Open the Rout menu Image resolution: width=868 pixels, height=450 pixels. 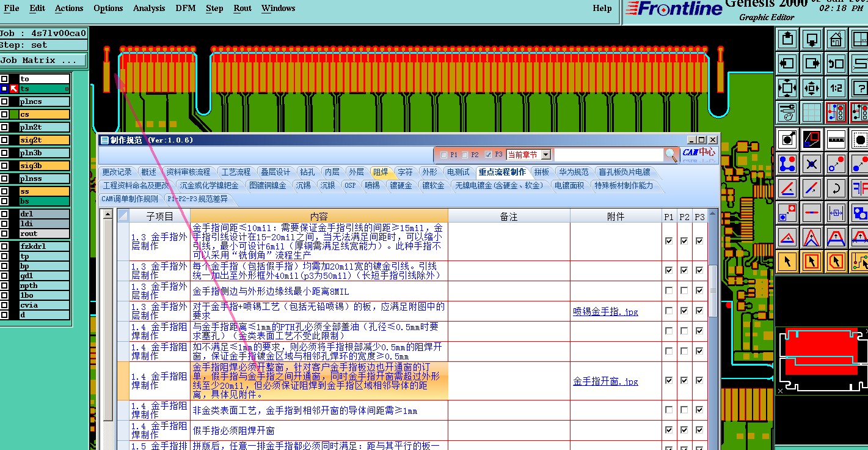[243, 8]
